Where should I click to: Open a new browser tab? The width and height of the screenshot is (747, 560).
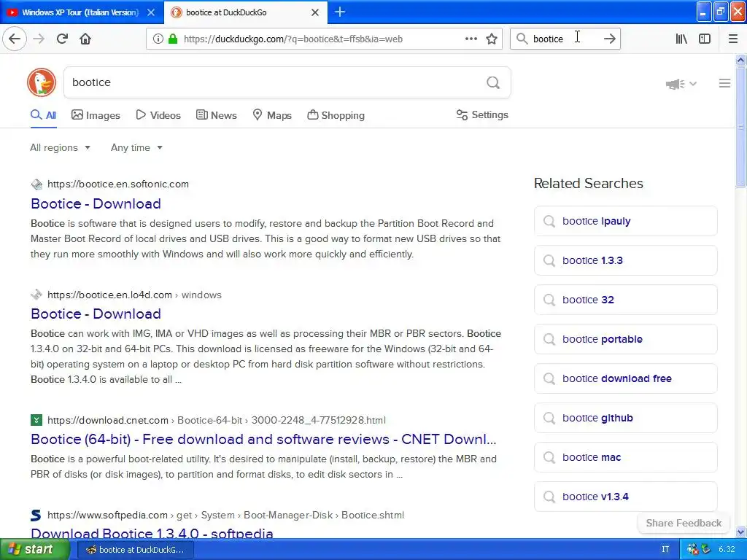(x=340, y=12)
